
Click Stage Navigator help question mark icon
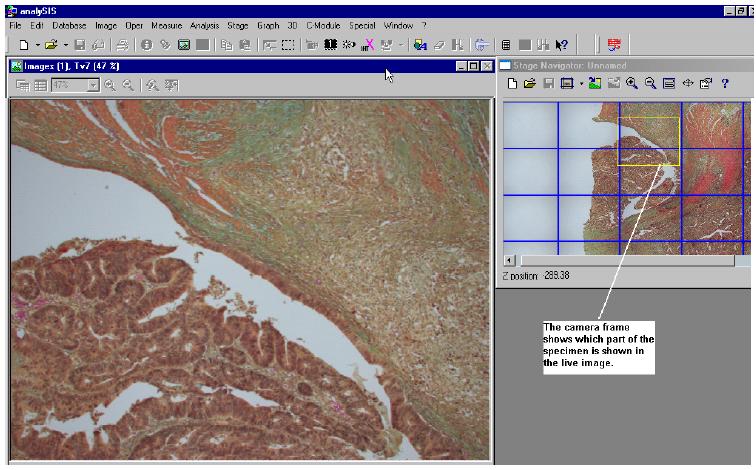tap(725, 84)
